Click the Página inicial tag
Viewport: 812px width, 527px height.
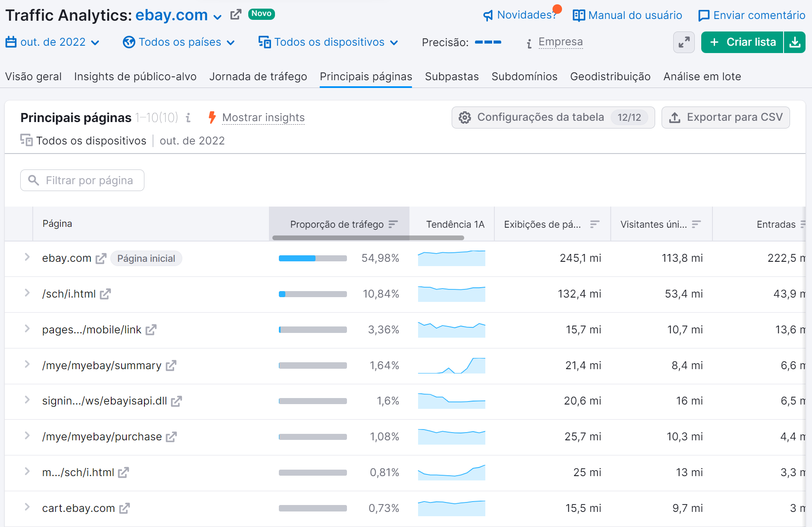click(x=146, y=258)
